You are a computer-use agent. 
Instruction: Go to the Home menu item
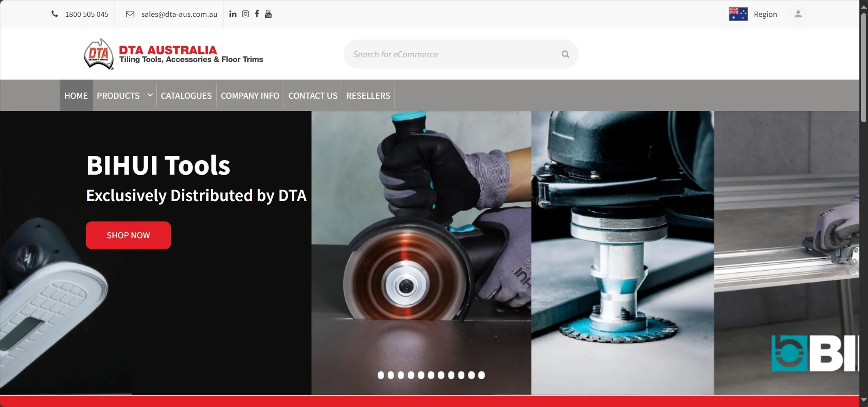(x=76, y=95)
